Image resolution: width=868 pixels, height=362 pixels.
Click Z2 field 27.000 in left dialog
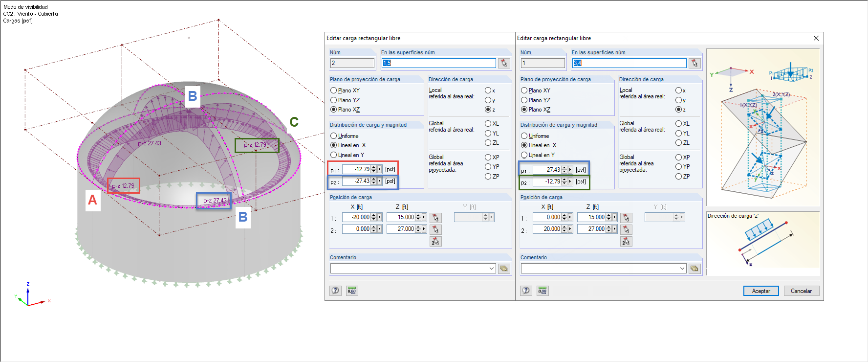401,229
